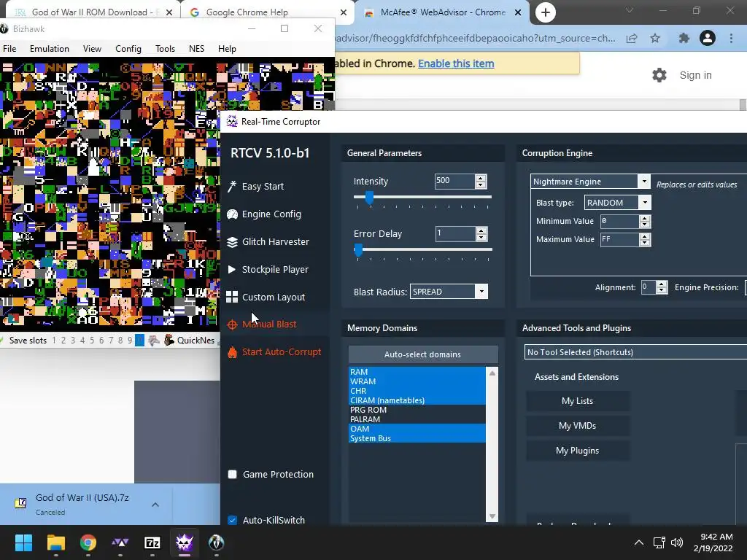Open File Explorer from taskbar
Viewport: 747px width, 560px height.
pos(55,542)
